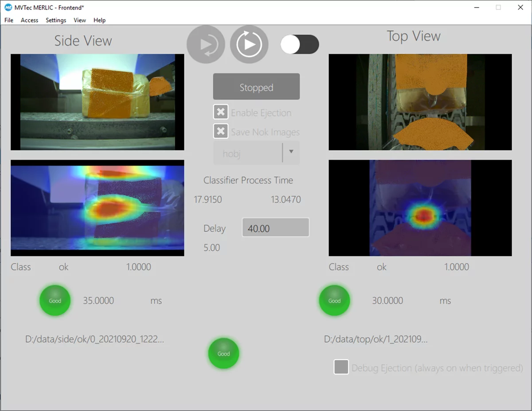Expand the hobj dropdown arrow
This screenshot has width=532, height=411.
[291, 152]
